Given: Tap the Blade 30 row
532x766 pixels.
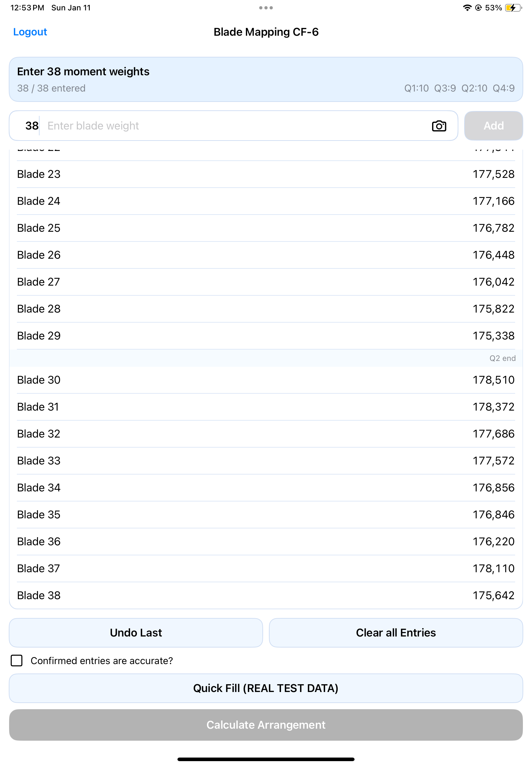Looking at the screenshot, I should (x=266, y=380).
